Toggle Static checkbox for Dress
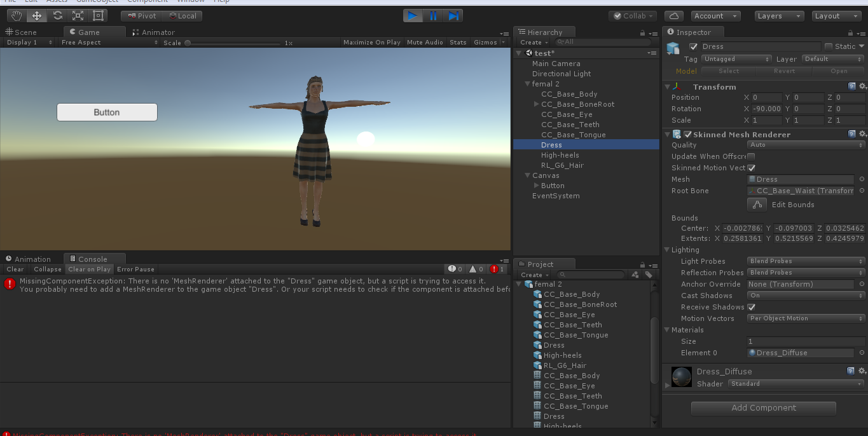This screenshot has height=436, width=868. pyautogui.click(x=829, y=46)
